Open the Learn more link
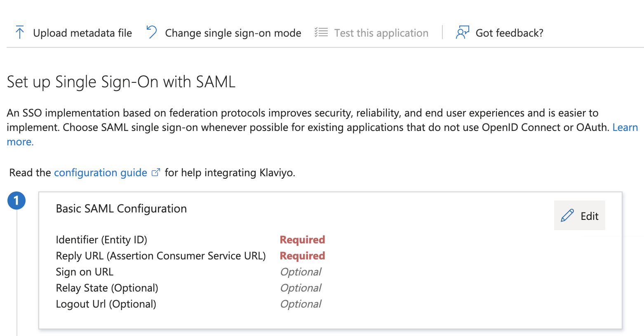This screenshot has width=644, height=336. tap(625, 127)
